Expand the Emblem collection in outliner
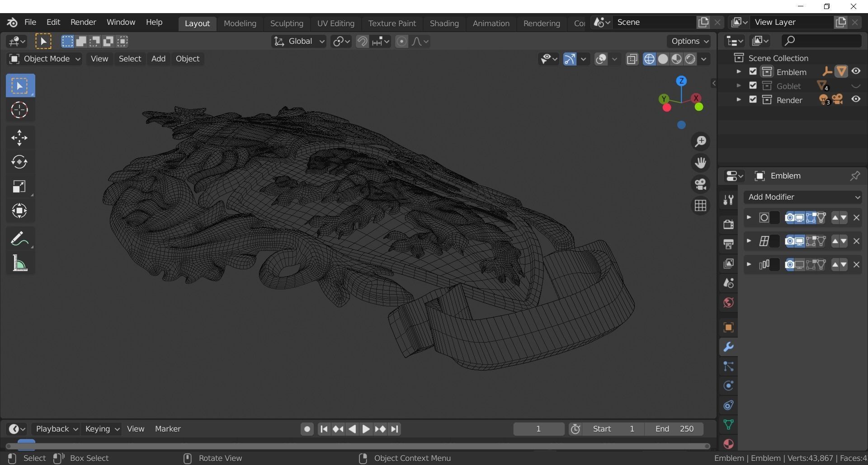868x465 pixels. click(x=739, y=71)
